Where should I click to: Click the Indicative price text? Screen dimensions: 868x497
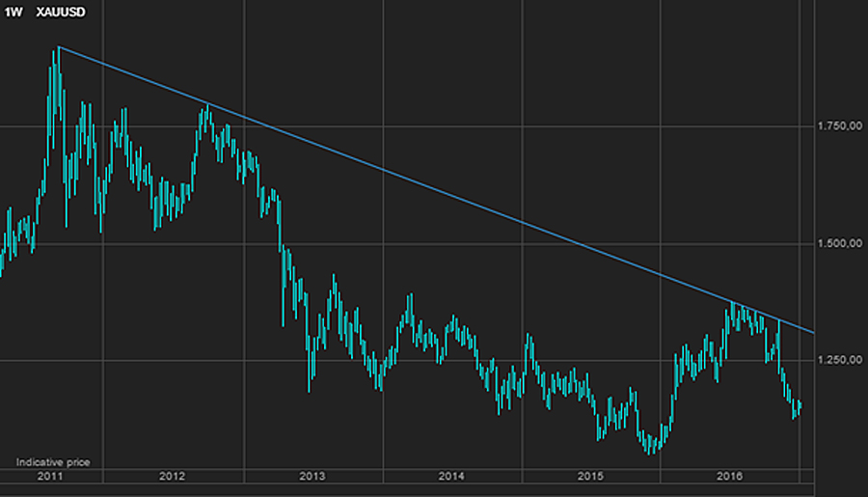pyautogui.click(x=53, y=463)
